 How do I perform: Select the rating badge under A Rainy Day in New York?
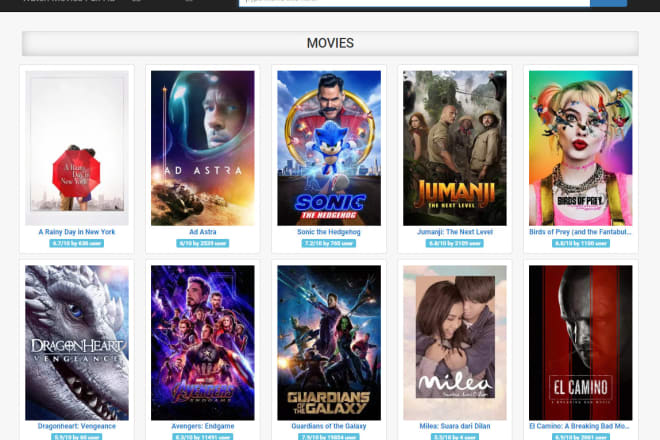(77, 243)
